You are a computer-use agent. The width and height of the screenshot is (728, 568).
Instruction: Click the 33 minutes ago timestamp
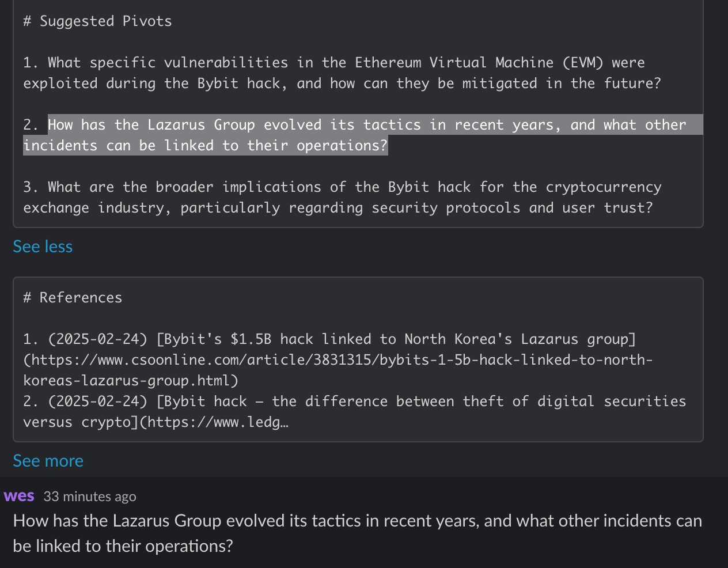[90, 497]
